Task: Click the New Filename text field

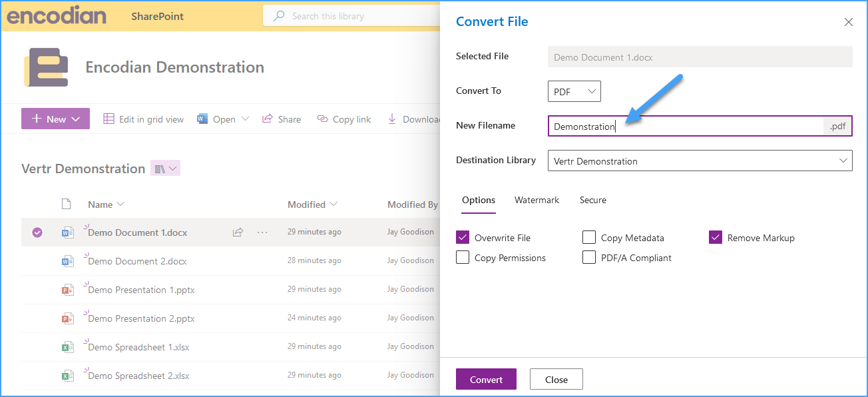Action: coord(686,126)
